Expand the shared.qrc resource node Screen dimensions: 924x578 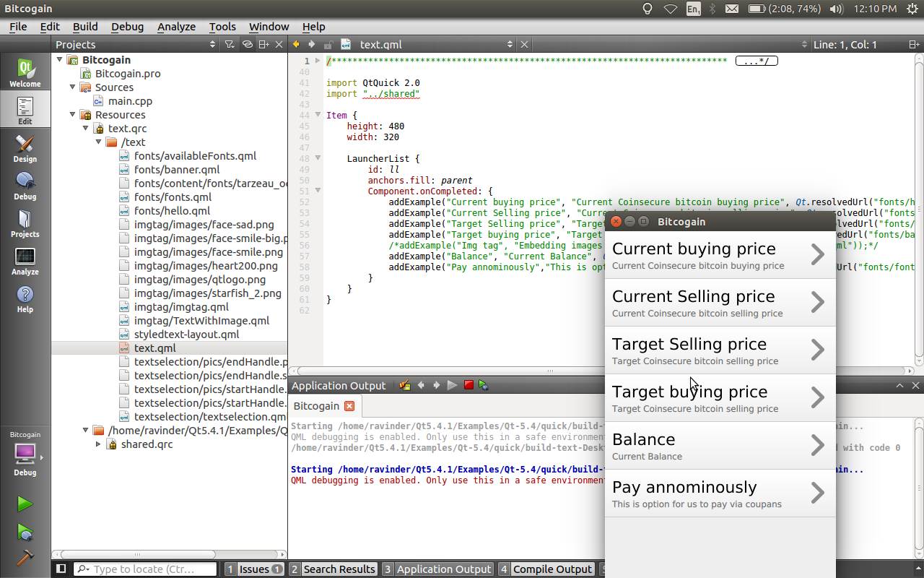(x=99, y=444)
